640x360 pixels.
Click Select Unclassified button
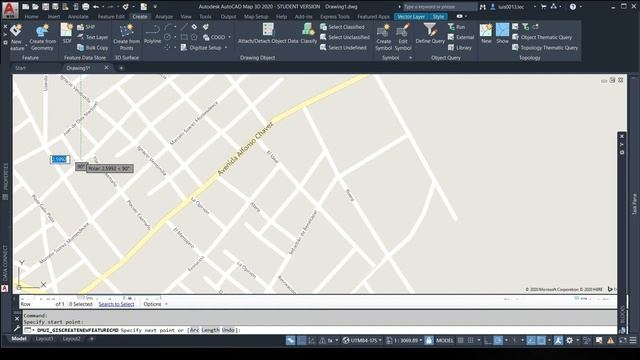tap(345, 37)
